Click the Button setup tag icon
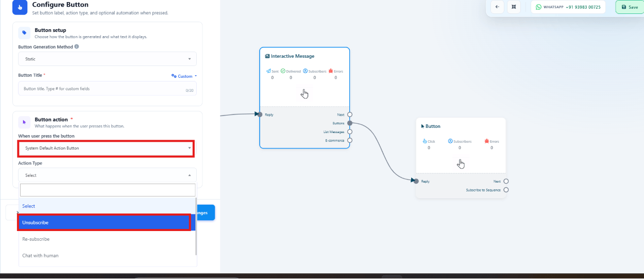This screenshot has width=644, height=279. point(24,33)
